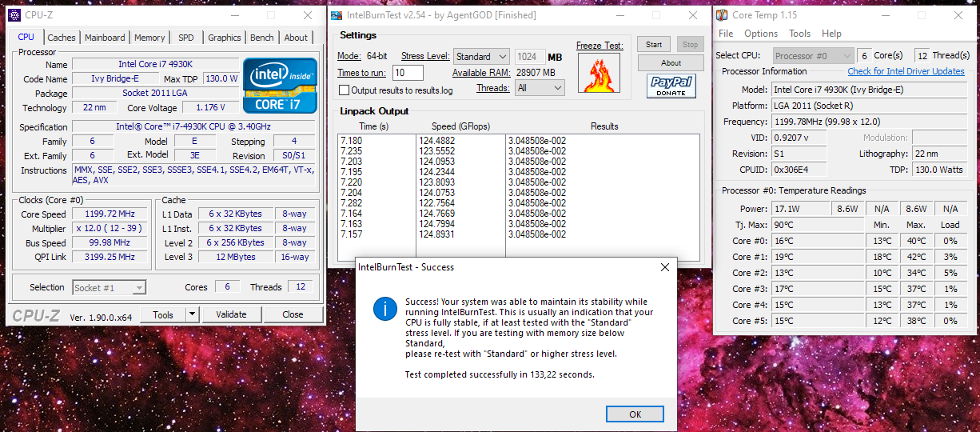
Task: Click the Freeze Test label in IntelBurnTest
Action: click(x=600, y=46)
